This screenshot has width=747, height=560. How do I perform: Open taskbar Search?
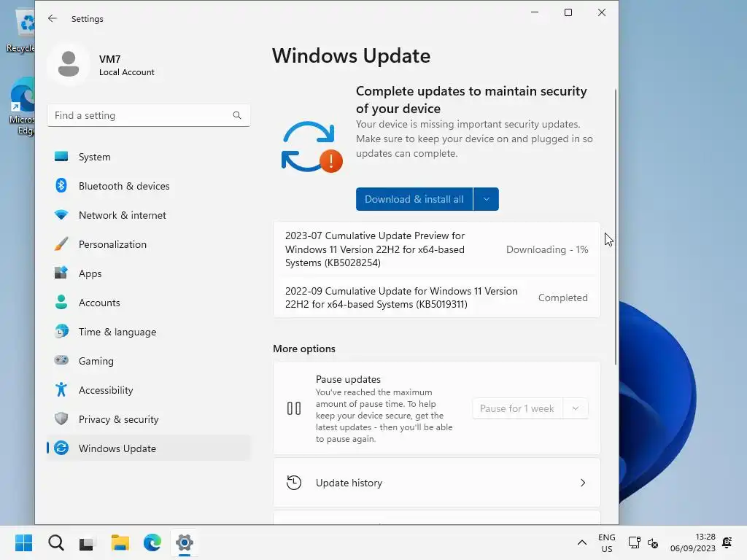click(55, 542)
